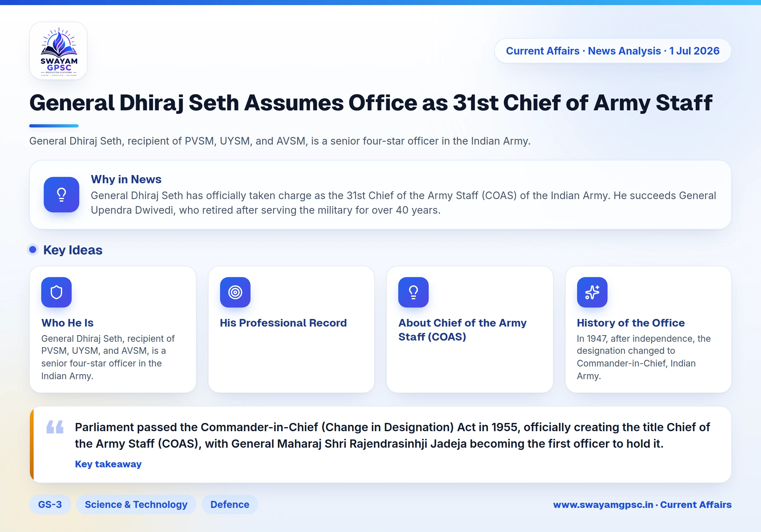Select the GS-3 tag

click(50, 504)
